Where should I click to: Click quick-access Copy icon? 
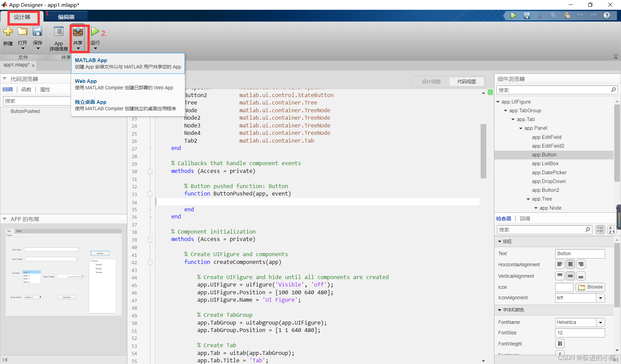coord(553,16)
